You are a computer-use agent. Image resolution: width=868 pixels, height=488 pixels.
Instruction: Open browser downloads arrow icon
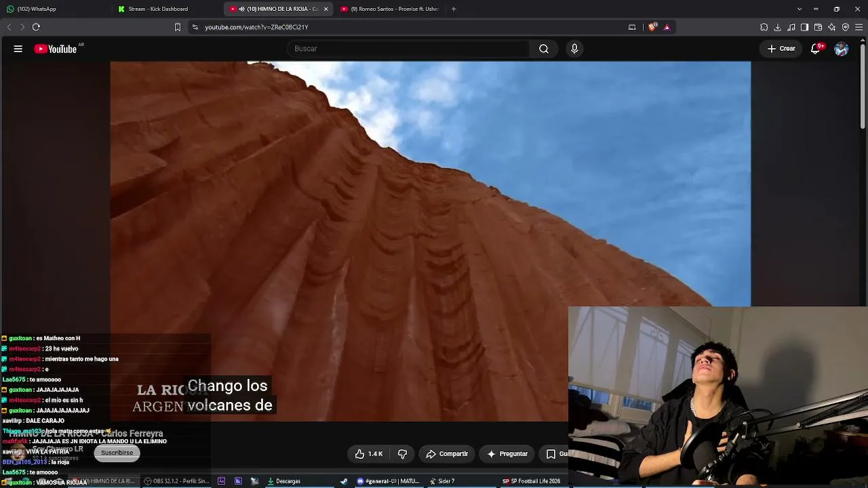click(778, 27)
